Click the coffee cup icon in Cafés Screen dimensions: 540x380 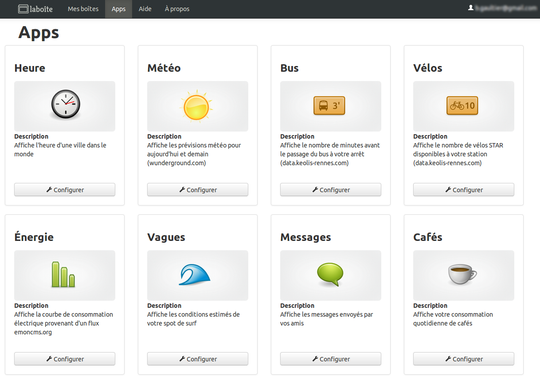point(462,274)
